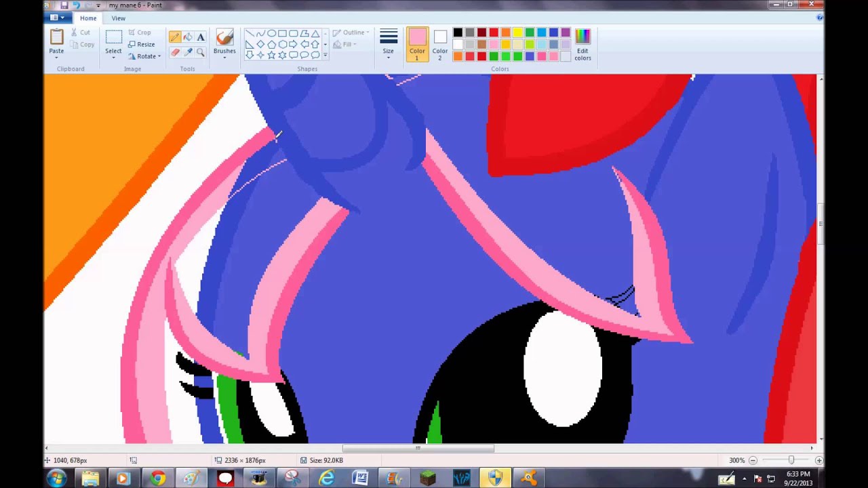868x488 pixels.
Task: Click the zoom slider handle
Action: (x=791, y=460)
